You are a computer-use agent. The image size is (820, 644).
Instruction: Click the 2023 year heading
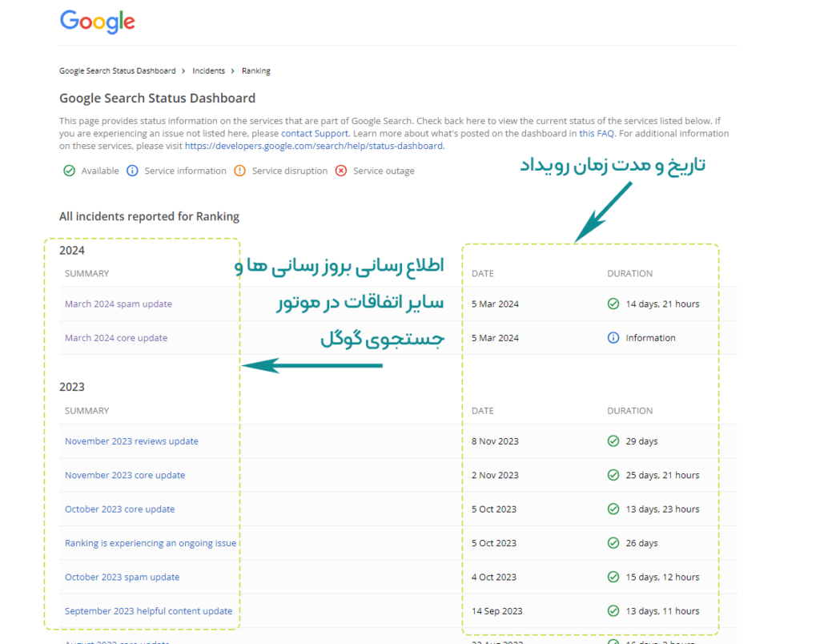71,387
